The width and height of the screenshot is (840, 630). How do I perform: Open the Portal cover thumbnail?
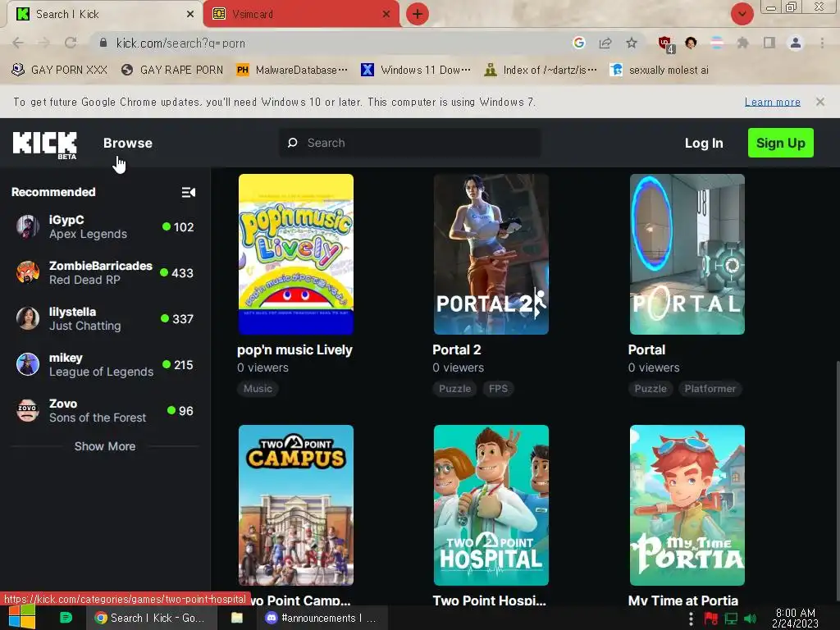pos(687,254)
